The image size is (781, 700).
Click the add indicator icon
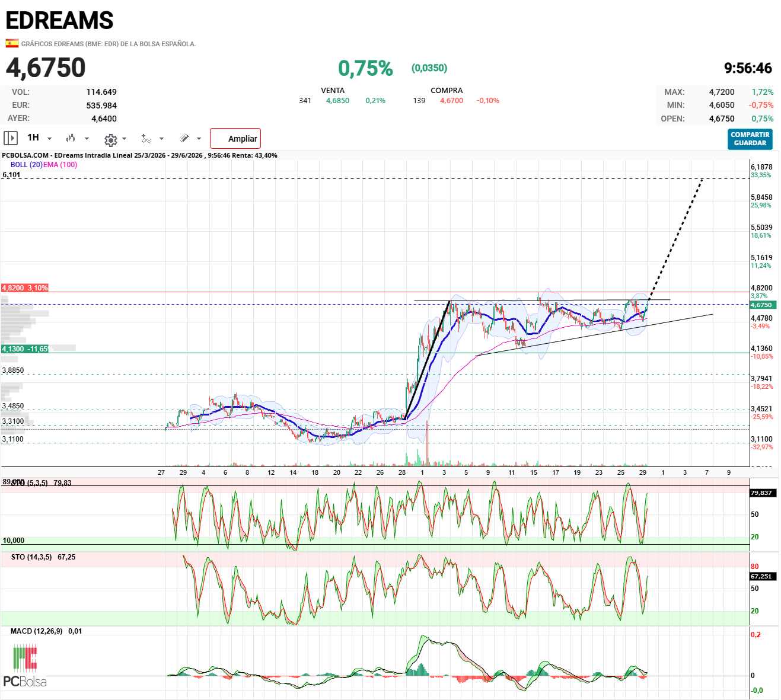click(146, 139)
